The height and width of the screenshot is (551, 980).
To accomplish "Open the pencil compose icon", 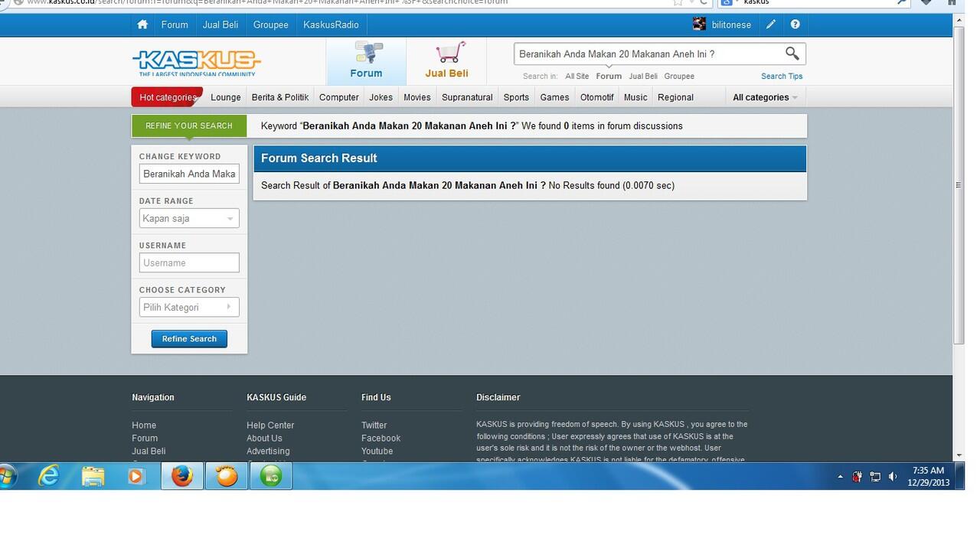I will tap(771, 24).
